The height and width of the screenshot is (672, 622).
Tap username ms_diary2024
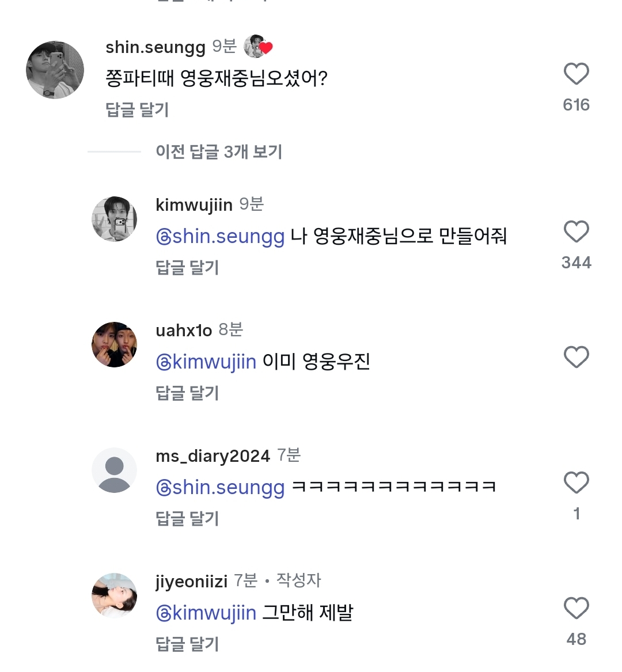coord(213,456)
